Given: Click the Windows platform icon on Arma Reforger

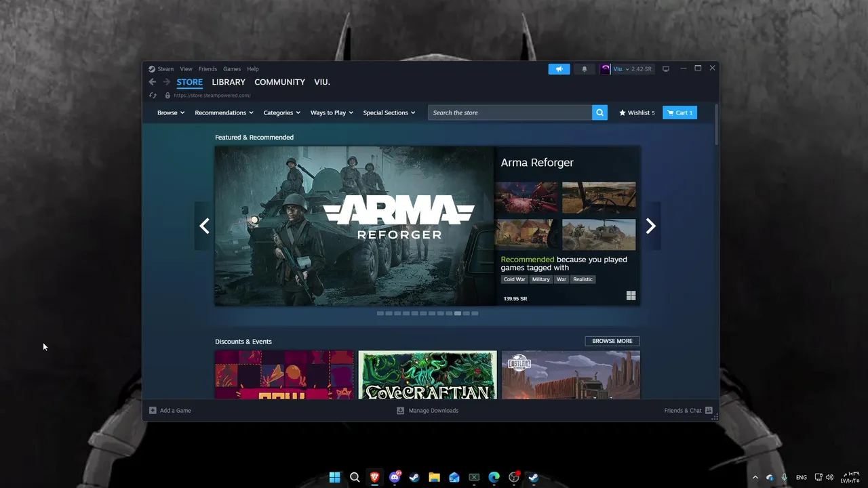Looking at the screenshot, I should tap(631, 296).
